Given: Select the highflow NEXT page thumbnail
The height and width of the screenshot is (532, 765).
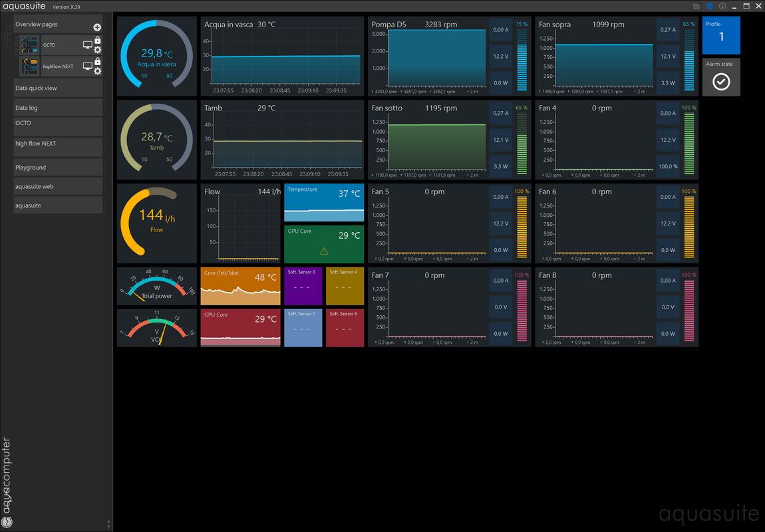Looking at the screenshot, I should tap(29, 66).
